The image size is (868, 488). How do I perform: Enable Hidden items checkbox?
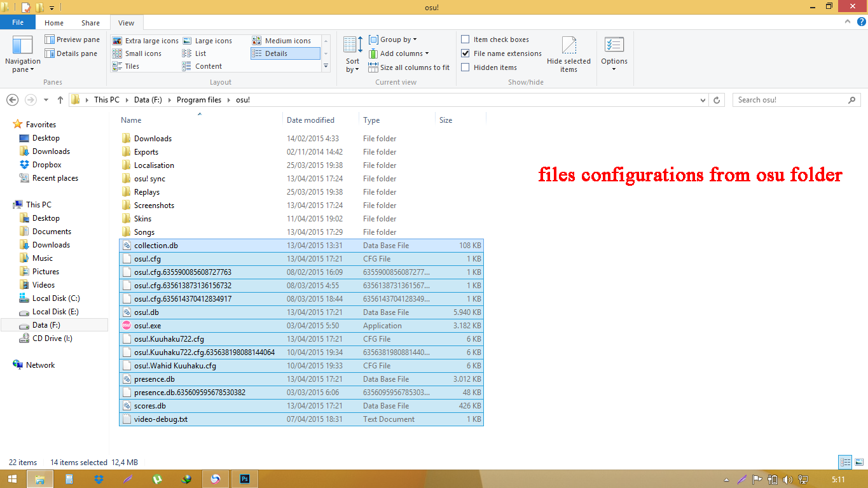coord(465,67)
